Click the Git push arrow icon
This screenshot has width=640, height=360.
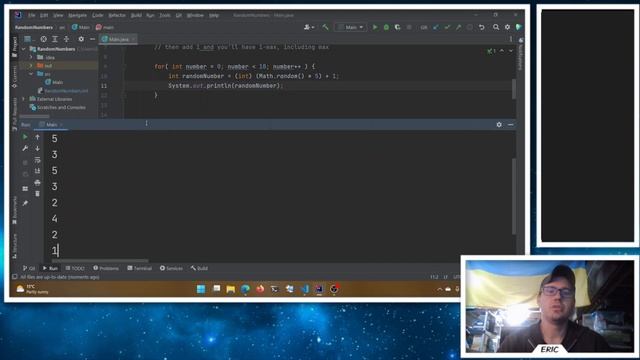459,27
